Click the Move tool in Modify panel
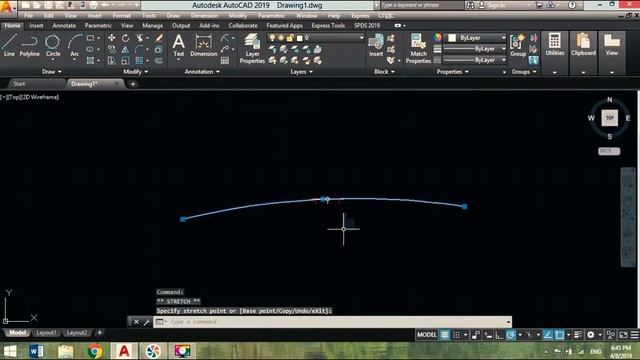The width and height of the screenshot is (640, 360). [x=111, y=38]
